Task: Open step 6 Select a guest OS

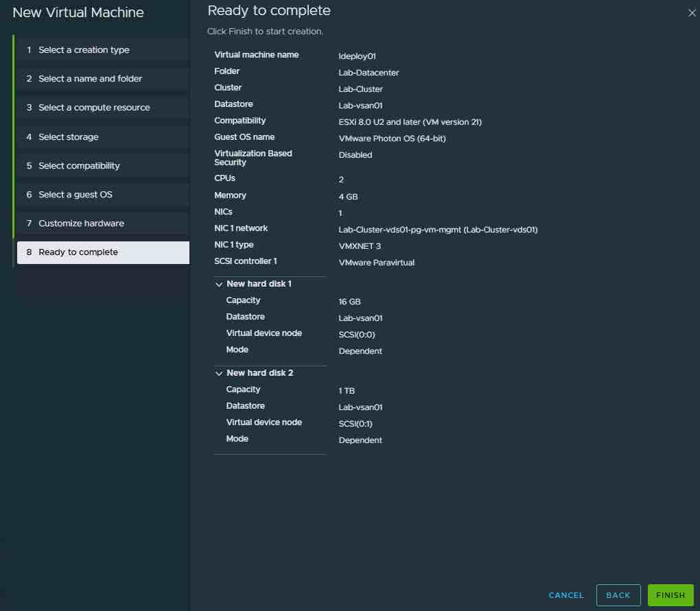Action: pyautogui.click(x=75, y=195)
